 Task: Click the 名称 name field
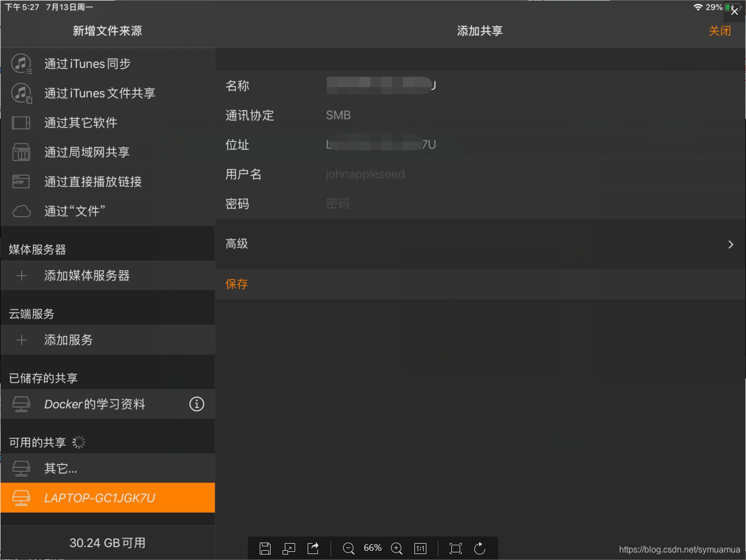[480, 86]
